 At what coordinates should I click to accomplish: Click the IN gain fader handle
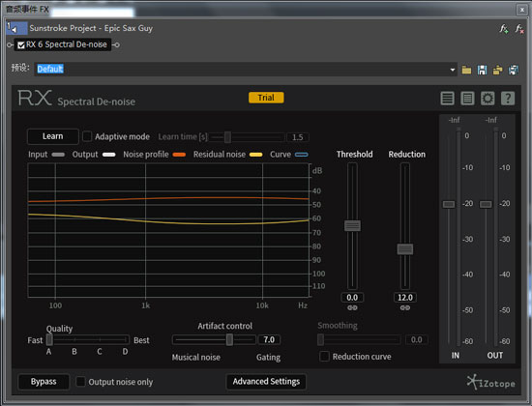449,204
